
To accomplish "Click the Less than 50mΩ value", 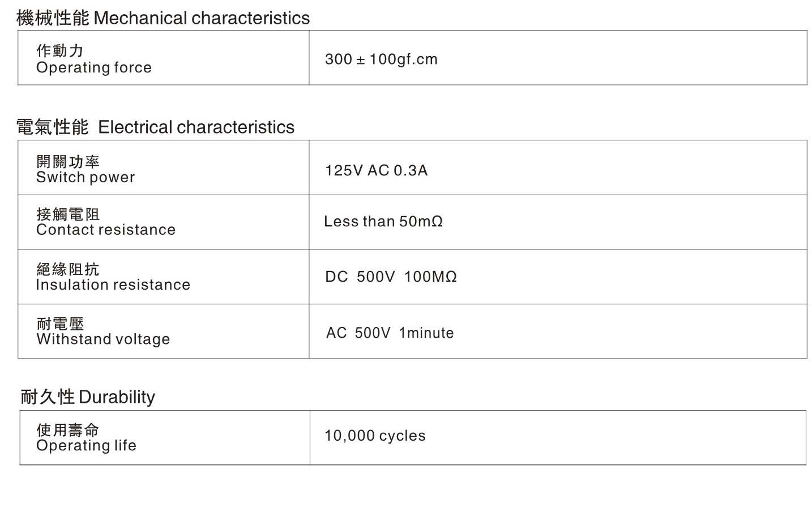I will (383, 221).
